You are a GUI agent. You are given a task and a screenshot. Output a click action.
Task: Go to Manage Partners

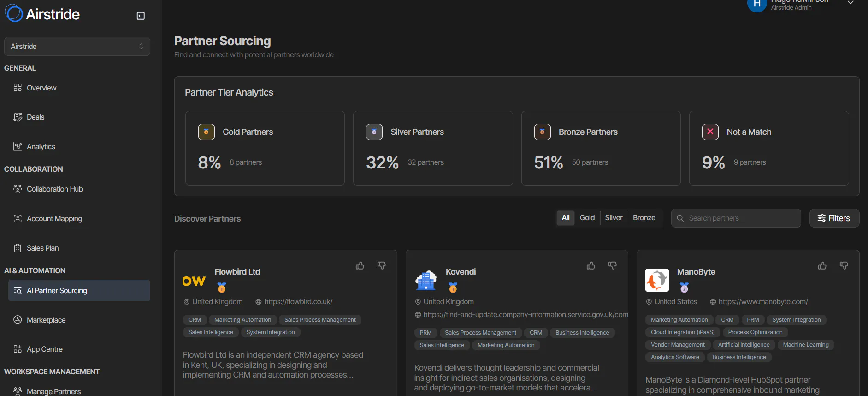(x=54, y=391)
